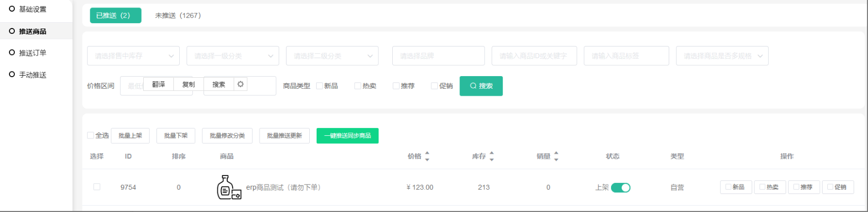
Task: Enable the 新品 product type filter checkbox
Action: [319, 86]
